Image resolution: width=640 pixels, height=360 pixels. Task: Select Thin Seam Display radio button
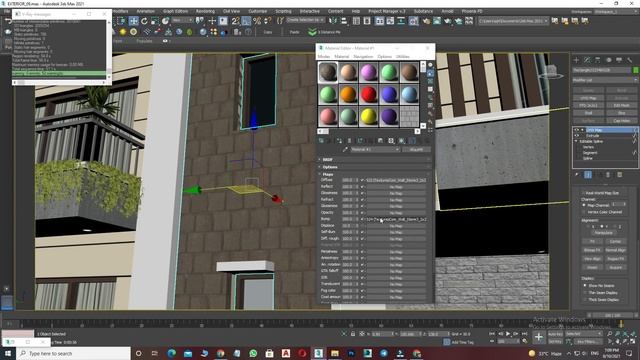point(585,292)
